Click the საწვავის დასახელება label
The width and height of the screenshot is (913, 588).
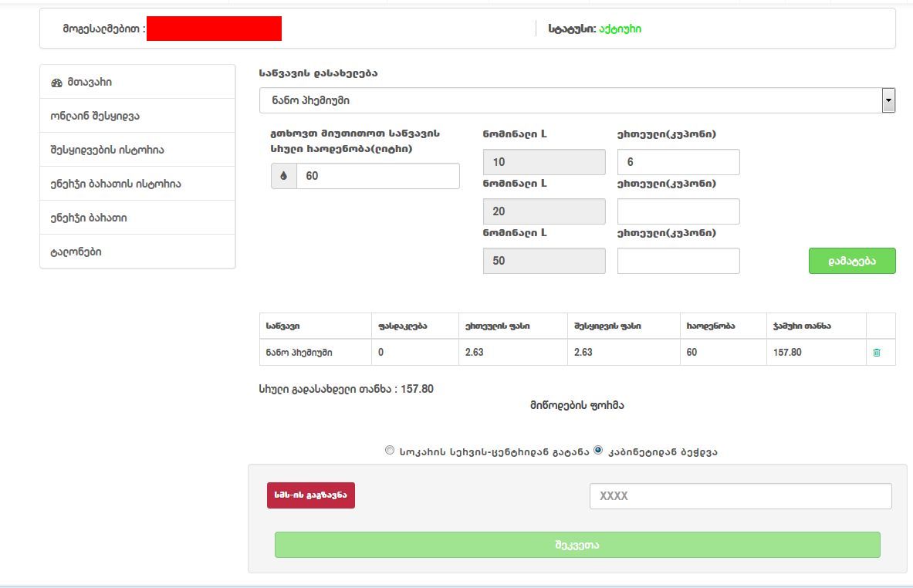tap(319, 73)
